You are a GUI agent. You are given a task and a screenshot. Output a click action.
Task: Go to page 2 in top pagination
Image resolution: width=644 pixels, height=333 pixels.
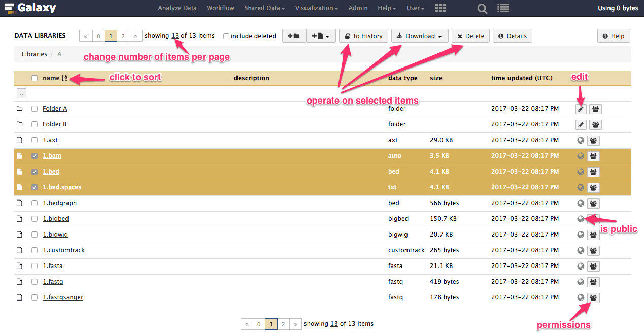[x=123, y=36]
